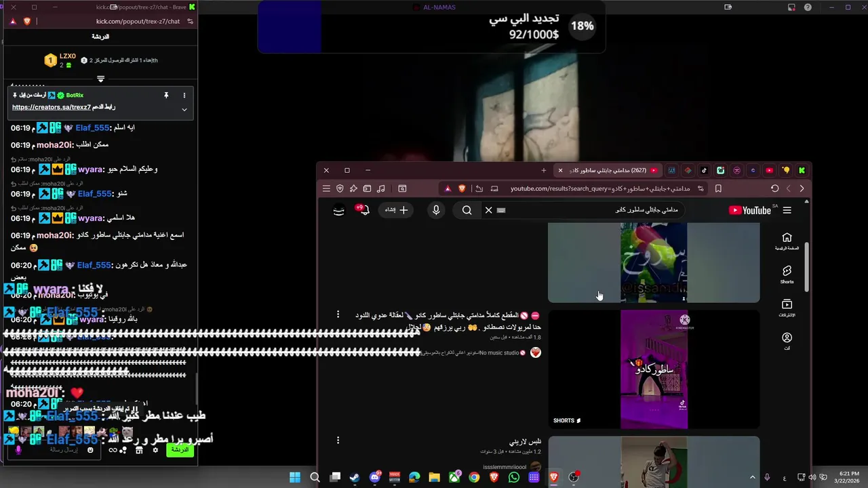Viewport: 868px width, 488px height.
Task: Open the You section in YouTube sidebar
Action: [787, 341]
